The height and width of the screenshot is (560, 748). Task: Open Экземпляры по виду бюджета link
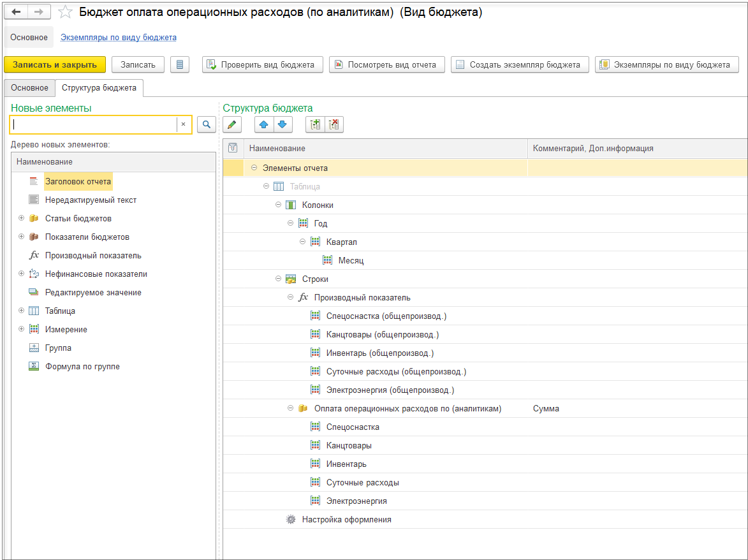118,38
